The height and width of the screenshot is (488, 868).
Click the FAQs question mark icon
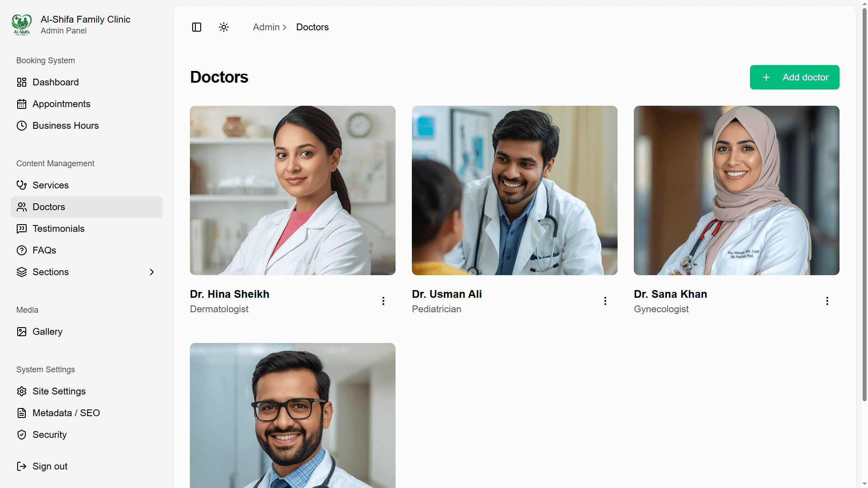point(22,250)
